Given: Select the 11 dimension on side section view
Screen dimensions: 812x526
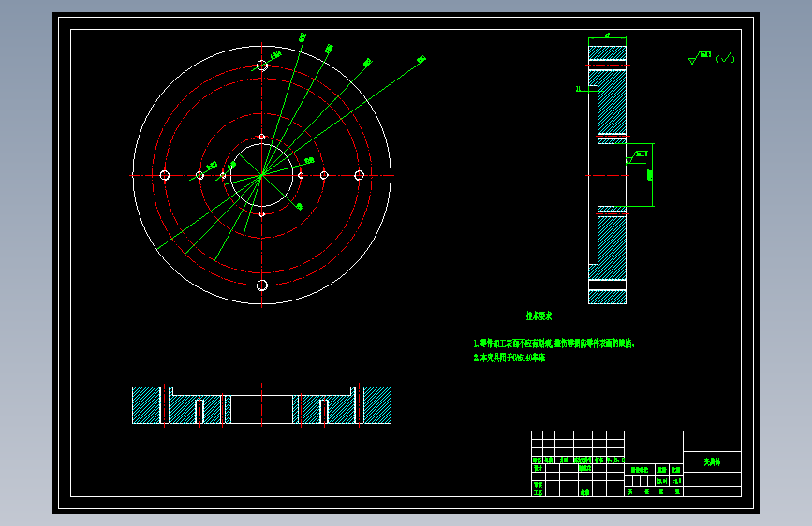Looking at the screenshot, I should [x=579, y=89].
